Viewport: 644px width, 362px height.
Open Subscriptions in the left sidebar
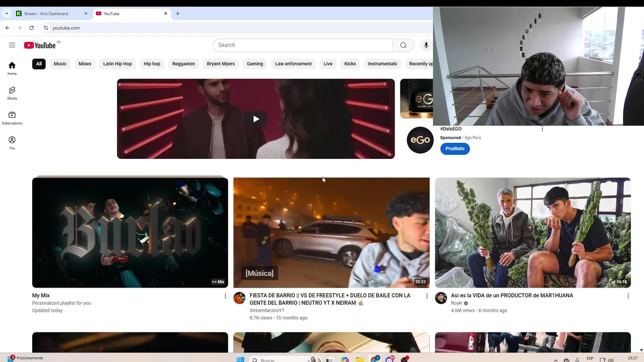click(x=12, y=118)
